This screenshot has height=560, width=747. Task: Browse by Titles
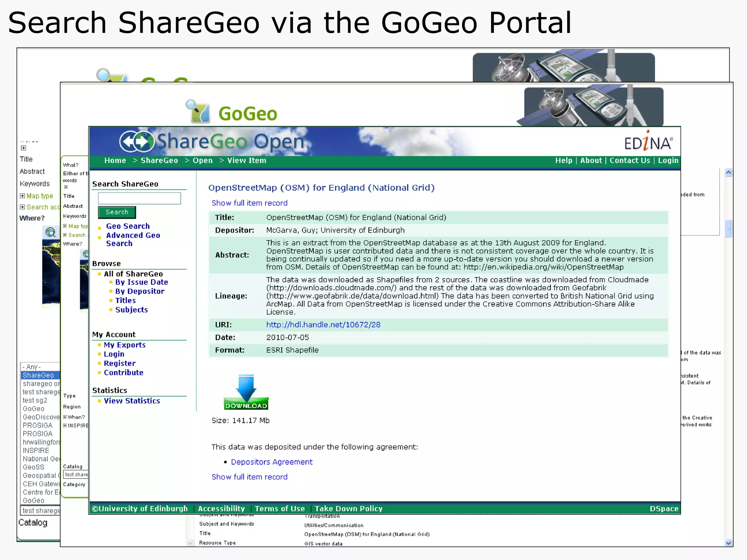(x=125, y=300)
